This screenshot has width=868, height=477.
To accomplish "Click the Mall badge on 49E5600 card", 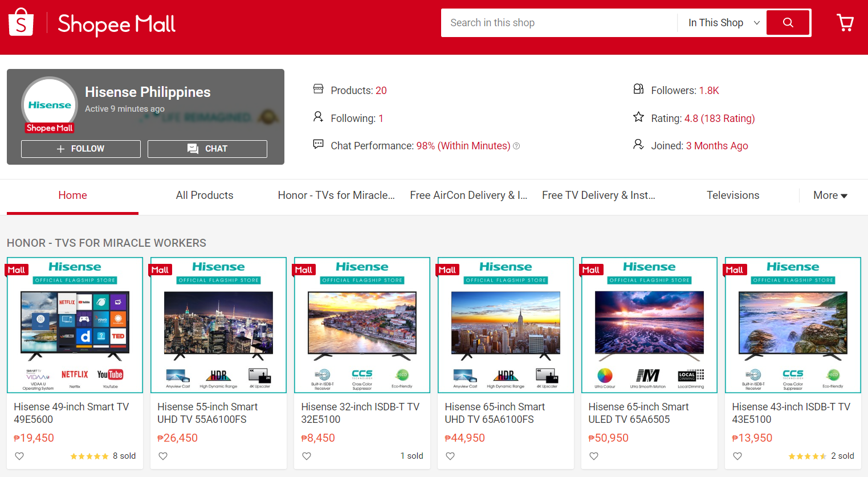I will pos(16,270).
